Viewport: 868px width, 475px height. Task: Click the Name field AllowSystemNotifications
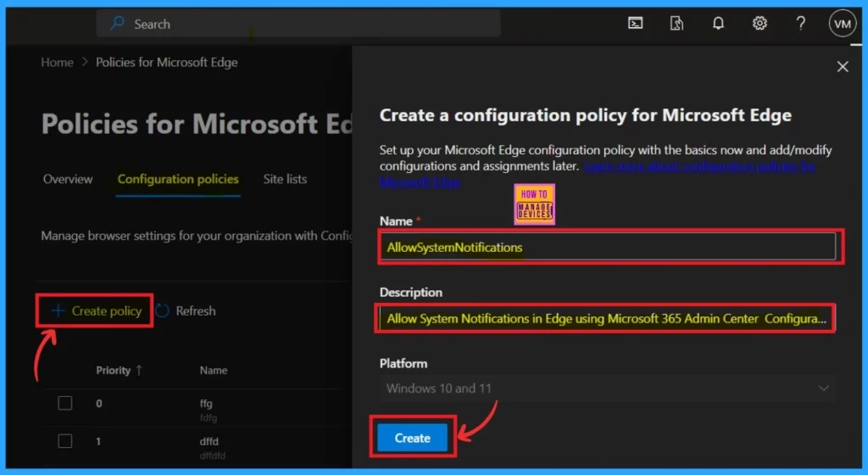point(607,247)
